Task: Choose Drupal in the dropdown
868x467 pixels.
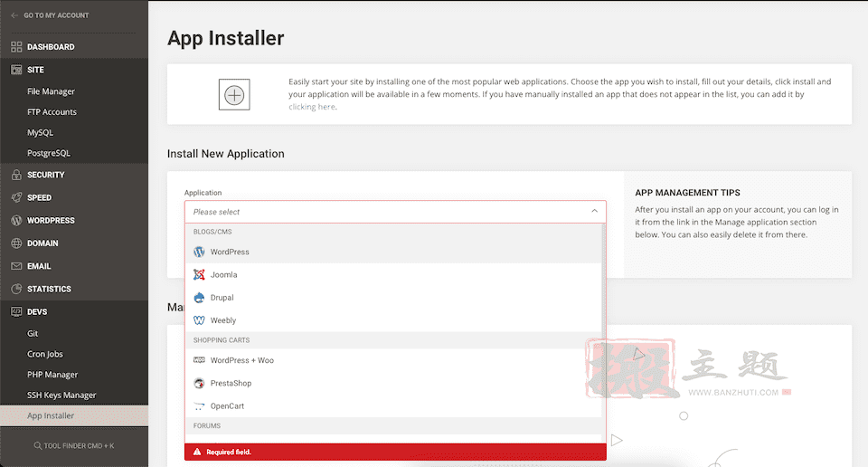Action: 393,298
